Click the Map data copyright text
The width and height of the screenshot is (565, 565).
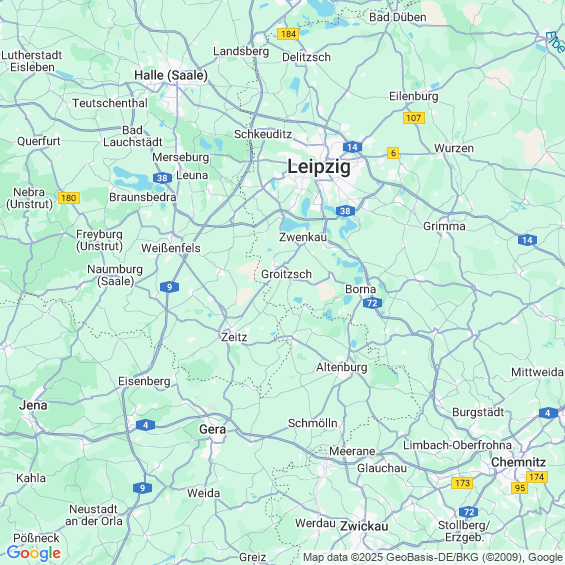[433, 557]
